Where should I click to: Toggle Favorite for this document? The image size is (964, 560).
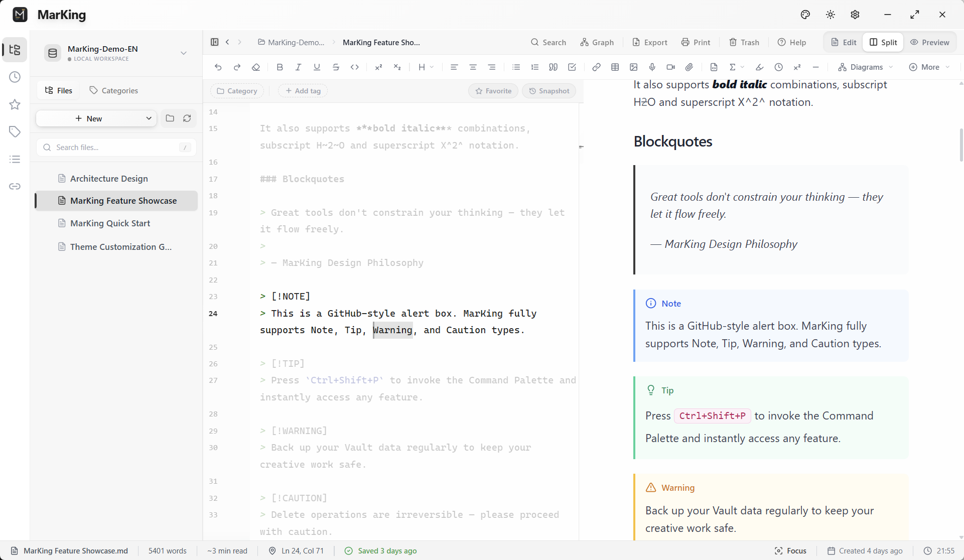[x=493, y=91]
